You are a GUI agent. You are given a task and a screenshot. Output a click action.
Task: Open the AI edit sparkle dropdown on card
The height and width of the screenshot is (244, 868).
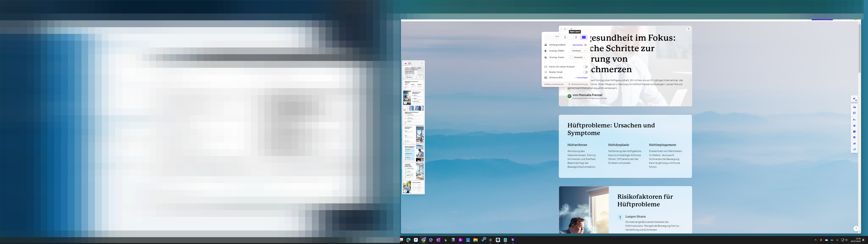pyautogui.click(x=572, y=29)
